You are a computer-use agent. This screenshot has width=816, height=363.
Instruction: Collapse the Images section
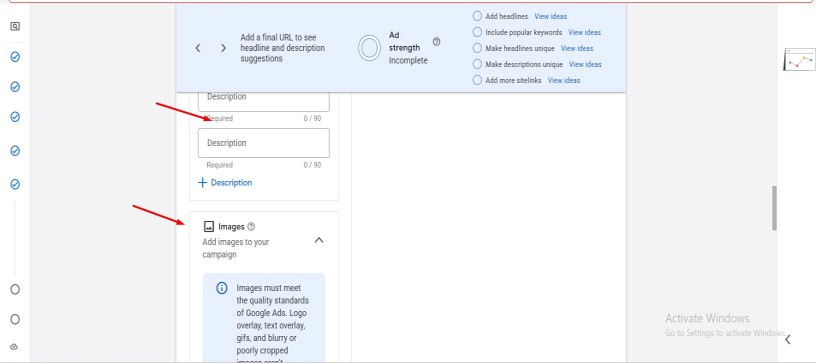[x=319, y=240]
